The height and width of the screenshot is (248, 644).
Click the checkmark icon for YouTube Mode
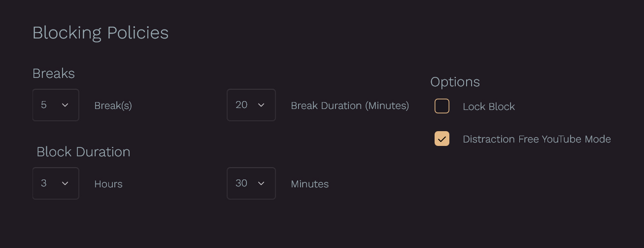442,139
